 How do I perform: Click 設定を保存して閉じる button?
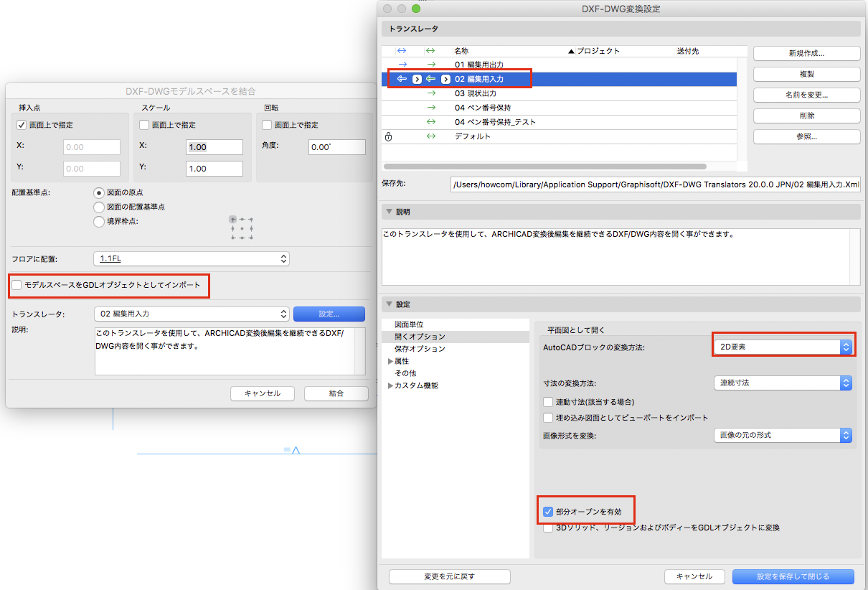793,576
